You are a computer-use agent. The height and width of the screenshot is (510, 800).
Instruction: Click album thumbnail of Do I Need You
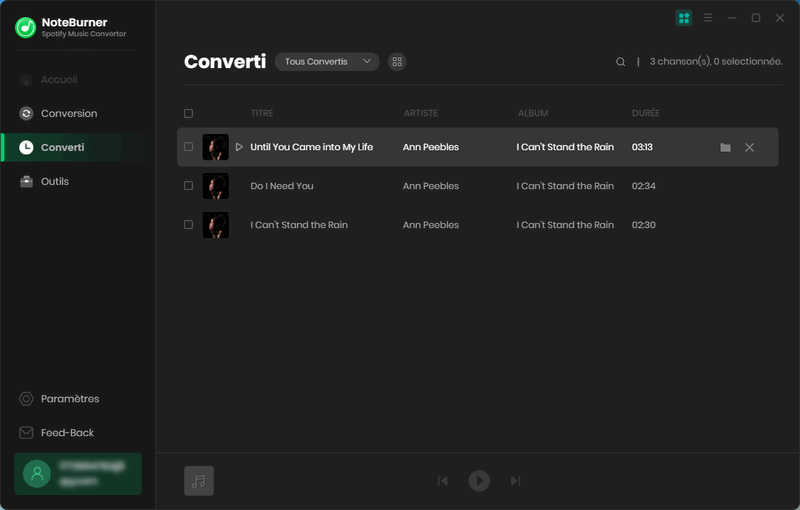[x=215, y=186]
